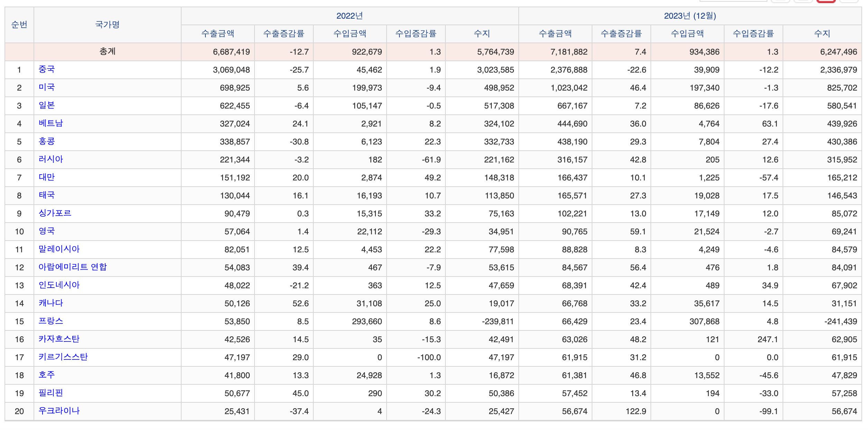Viewport: 868px width, 430px height.
Task: Select 일본 2023 import value 86,626
Action: 707,106
